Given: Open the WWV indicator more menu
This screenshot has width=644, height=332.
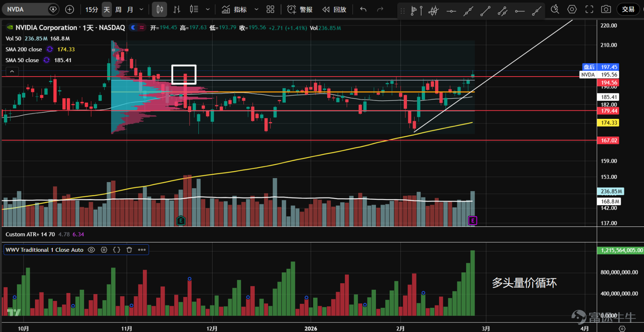Looking at the screenshot, I should coord(142,250).
